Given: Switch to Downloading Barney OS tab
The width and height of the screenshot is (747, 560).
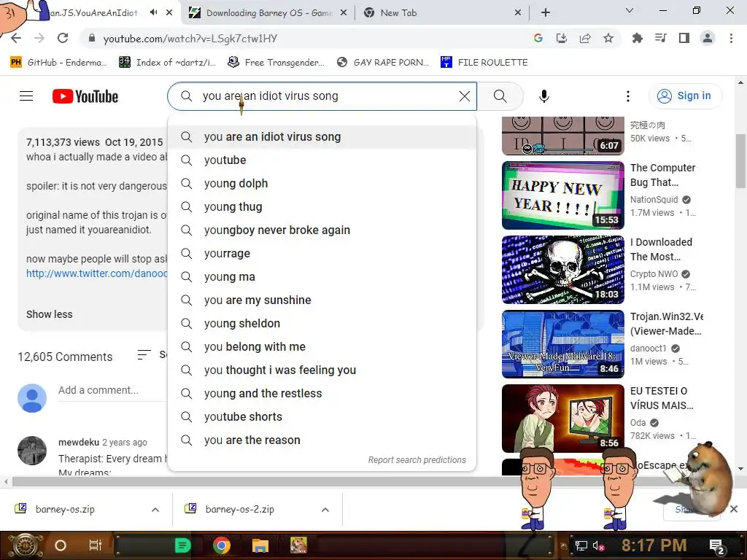Looking at the screenshot, I should point(268,13).
